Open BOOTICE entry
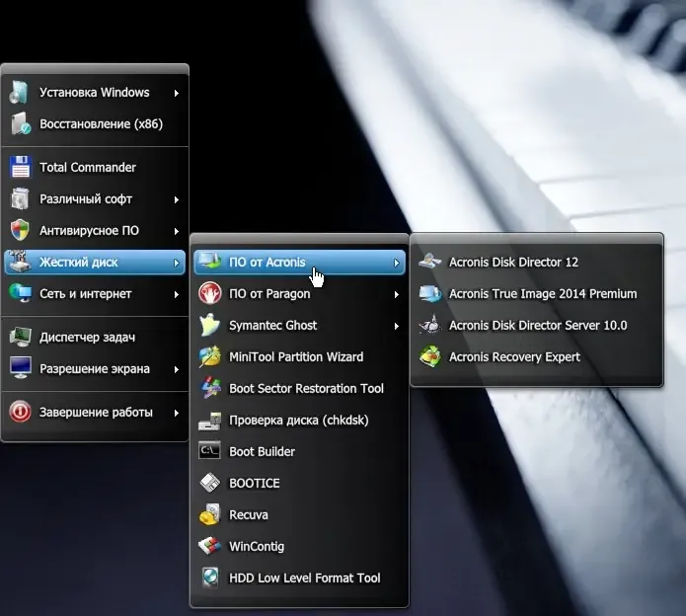686x616 pixels. pyautogui.click(x=300, y=483)
